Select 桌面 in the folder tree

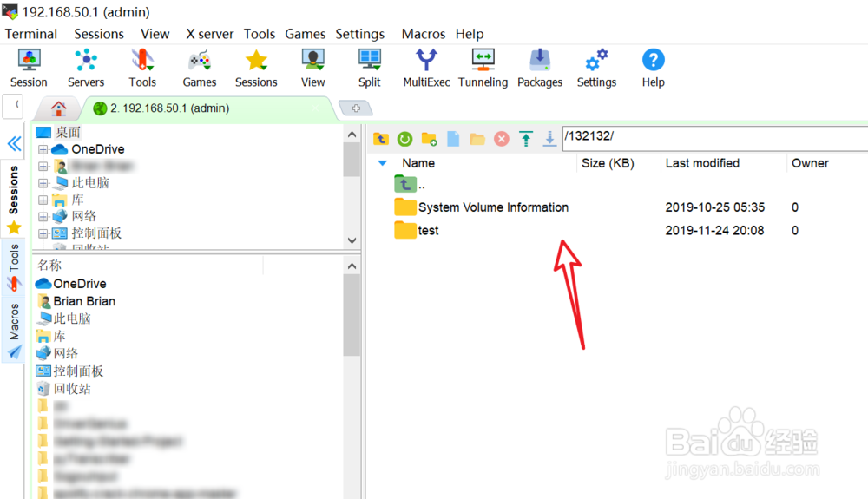tap(58, 132)
